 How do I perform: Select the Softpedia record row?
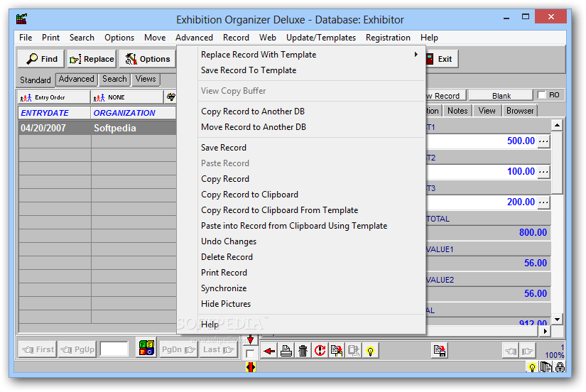coord(97,128)
